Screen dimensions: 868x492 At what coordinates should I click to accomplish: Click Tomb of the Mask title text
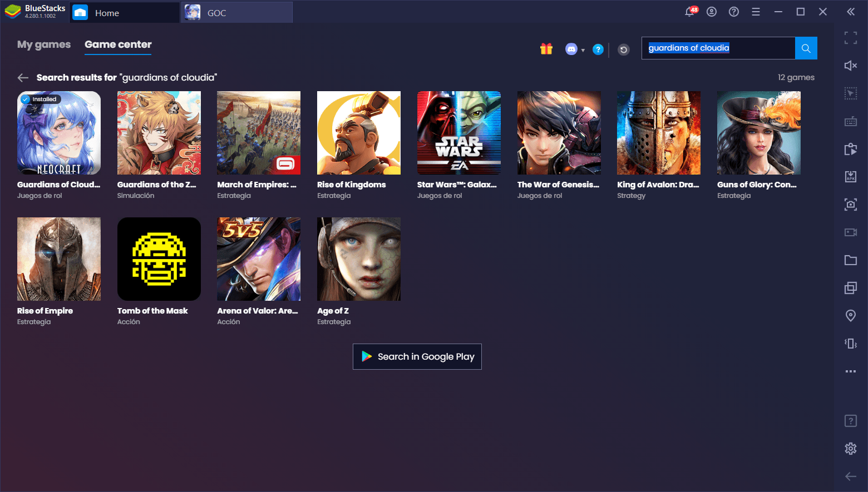click(152, 311)
